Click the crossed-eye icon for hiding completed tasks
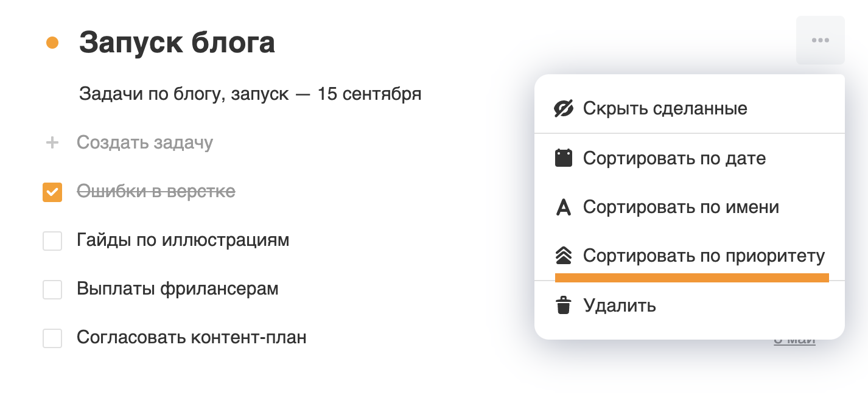Image resolution: width=868 pixels, height=409 pixels. (x=564, y=109)
